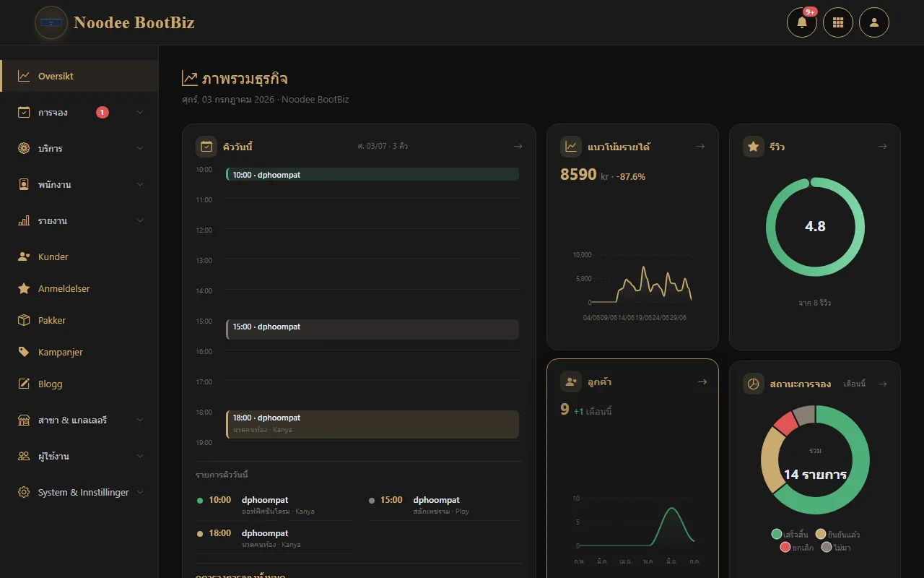The image size is (924, 578).
Task: Open the user profile icon
Action: [874, 22]
